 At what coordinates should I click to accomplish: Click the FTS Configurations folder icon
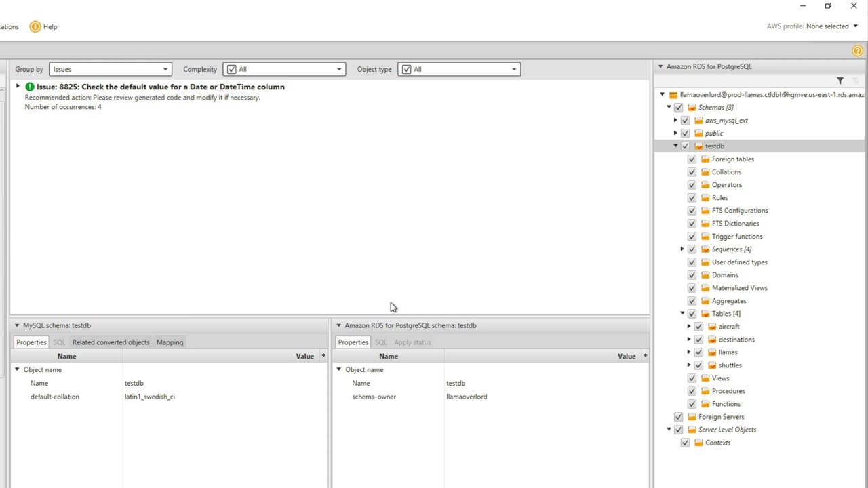point(705,211)
